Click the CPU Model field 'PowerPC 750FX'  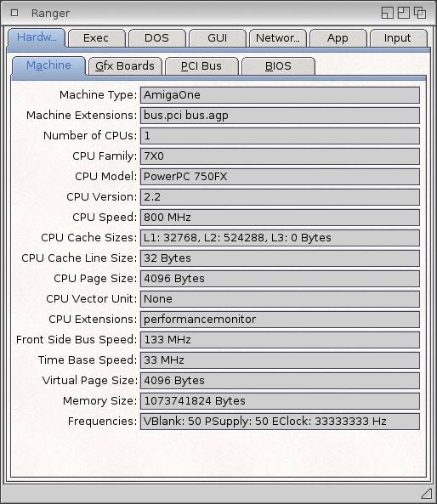[280, 177]
